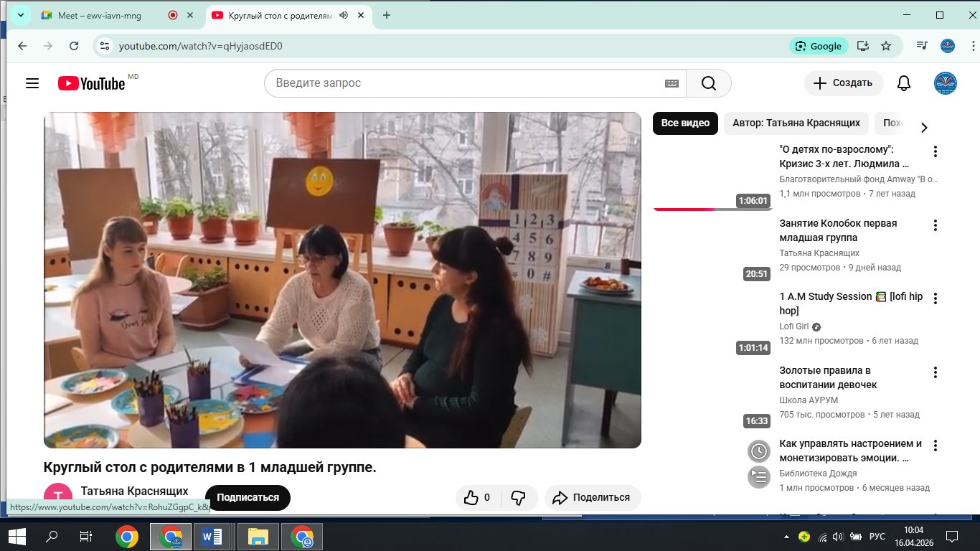This screenshot has width=980, height=551.
Task: Click the magnifier search button
Action: (x=708, y=83)
